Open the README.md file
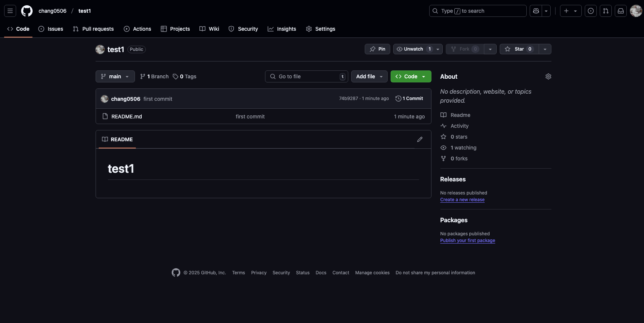 [127, 117]
